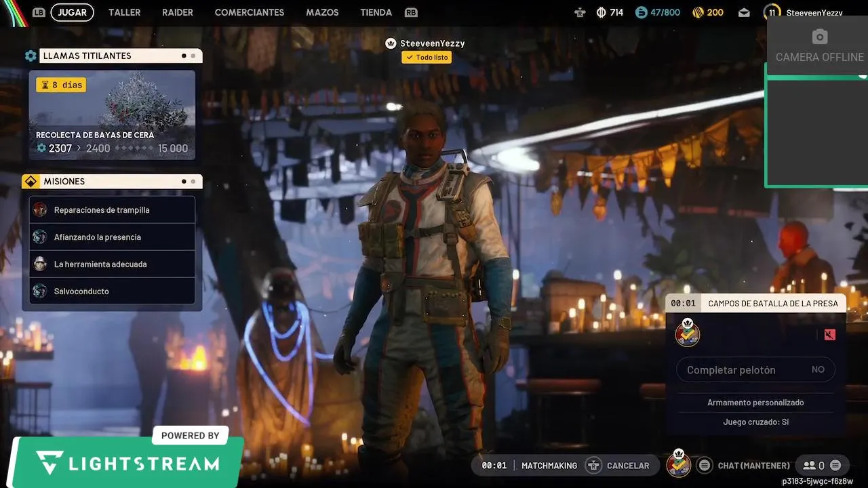Viewport: 868px width, 488px height.
Task: Select mission Salvoconducto
Action: coord(112,291)
